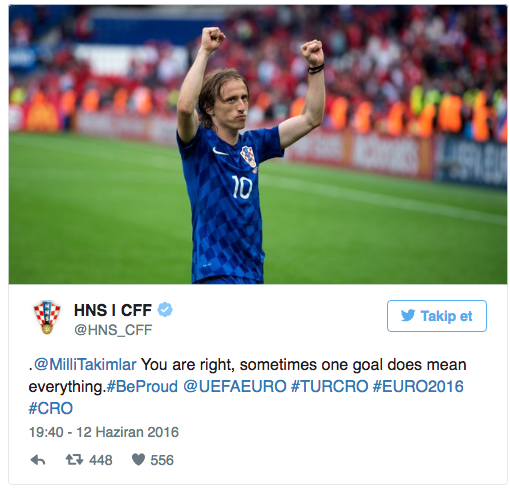This screenshot has width=510, height=489.
Task: Click the blue verified badge
Action: (x=165, y=310)
